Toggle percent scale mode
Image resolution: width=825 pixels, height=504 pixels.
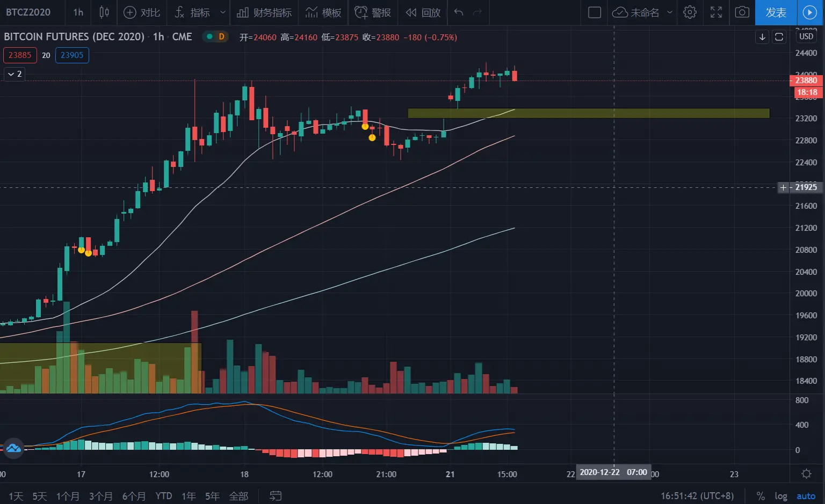(761, 496)
